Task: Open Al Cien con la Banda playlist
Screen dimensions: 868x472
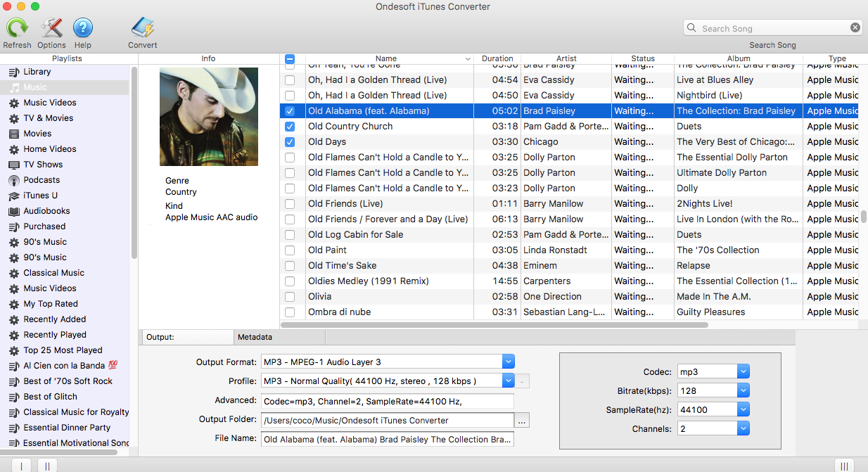Action: 63,366
